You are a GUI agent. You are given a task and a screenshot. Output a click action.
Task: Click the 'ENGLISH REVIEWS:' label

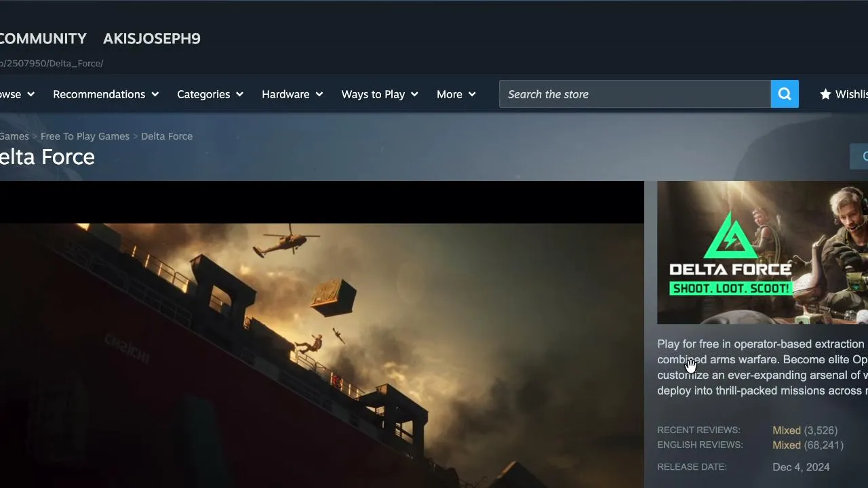700,445
